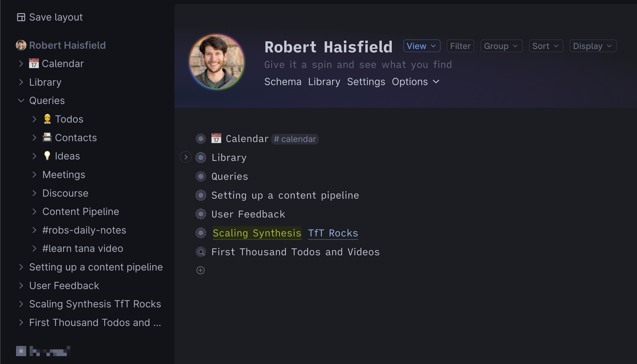Follow the TfT Rocks link

333,233
